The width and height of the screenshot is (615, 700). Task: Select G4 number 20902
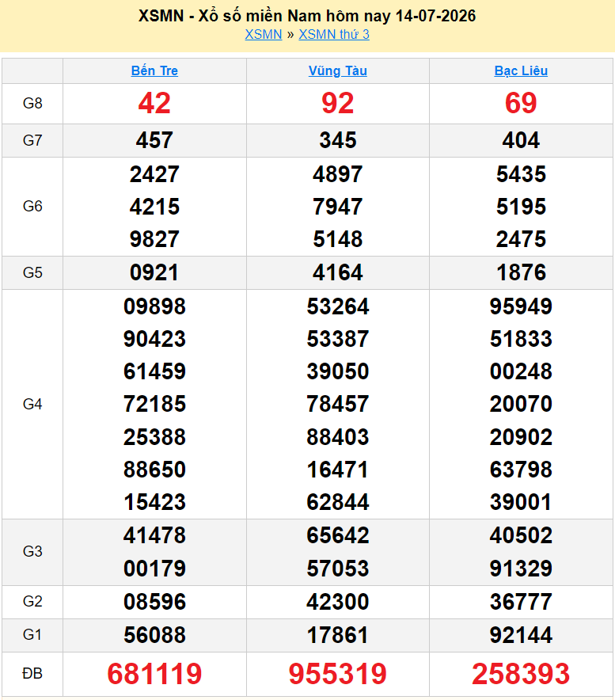click(x=521, y=437)
